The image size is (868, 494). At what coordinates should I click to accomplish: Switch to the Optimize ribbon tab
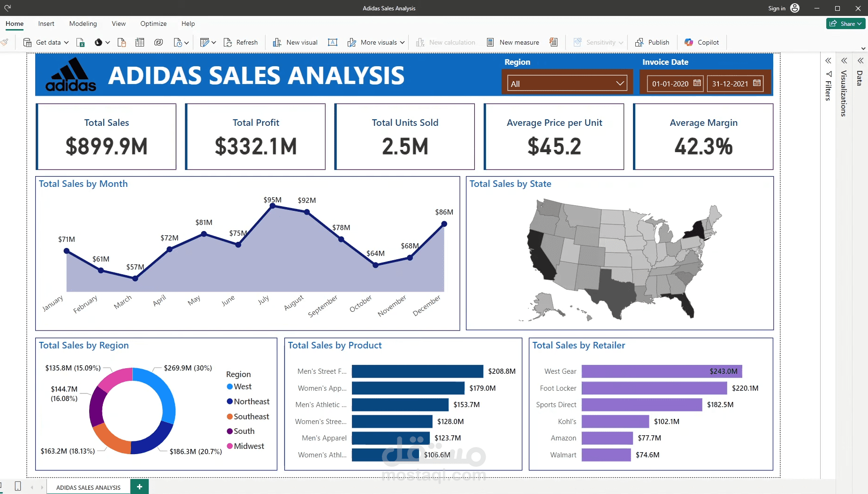(153, 23)
